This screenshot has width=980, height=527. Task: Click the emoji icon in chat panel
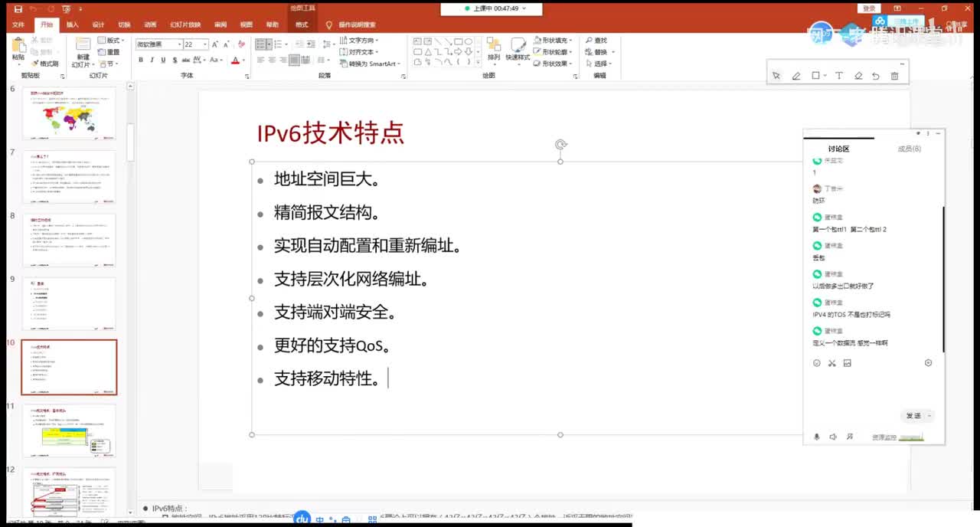[817, 363]
